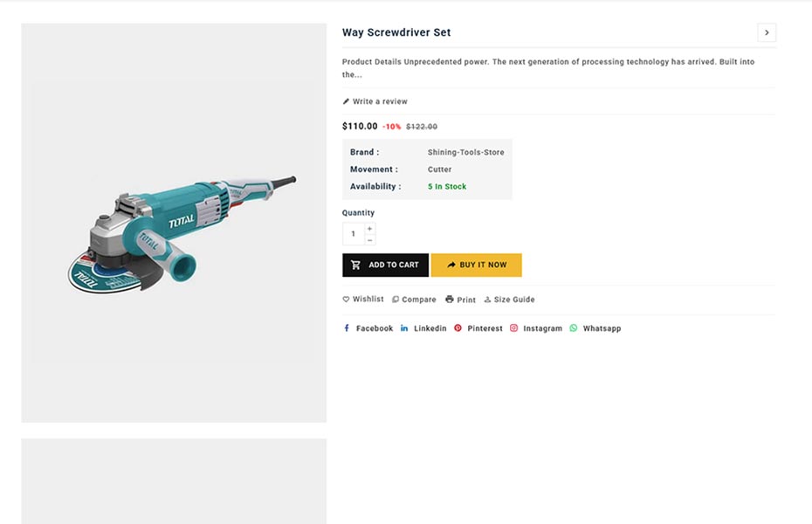Click the pencil icon beside Write a review

pos(347,101)
